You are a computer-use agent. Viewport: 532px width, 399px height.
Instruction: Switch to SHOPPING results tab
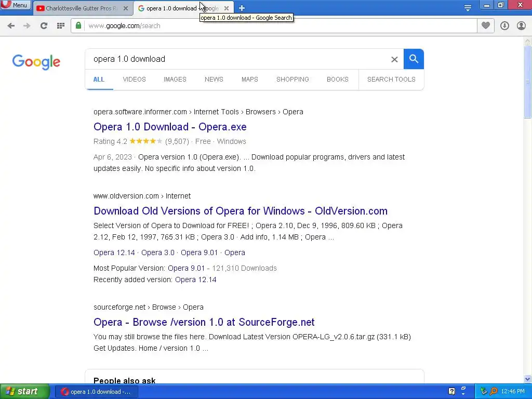292,79
